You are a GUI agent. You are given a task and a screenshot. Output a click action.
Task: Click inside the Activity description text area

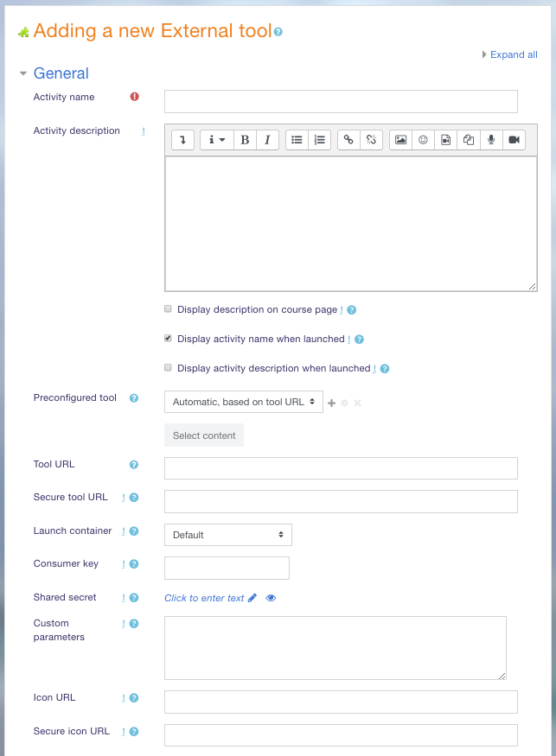tap(351, 224)
